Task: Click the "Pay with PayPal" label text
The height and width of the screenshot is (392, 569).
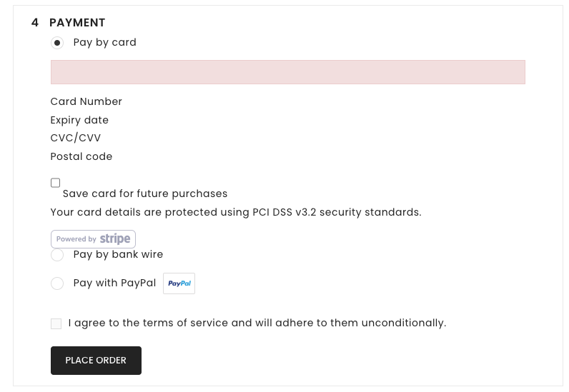Action: pos(114,283)
